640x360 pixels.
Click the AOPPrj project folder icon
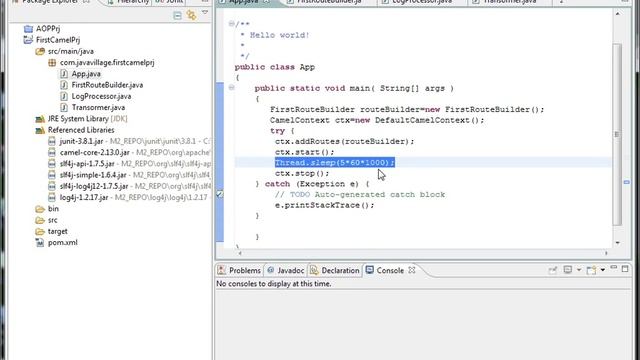(x=28, y=29)
